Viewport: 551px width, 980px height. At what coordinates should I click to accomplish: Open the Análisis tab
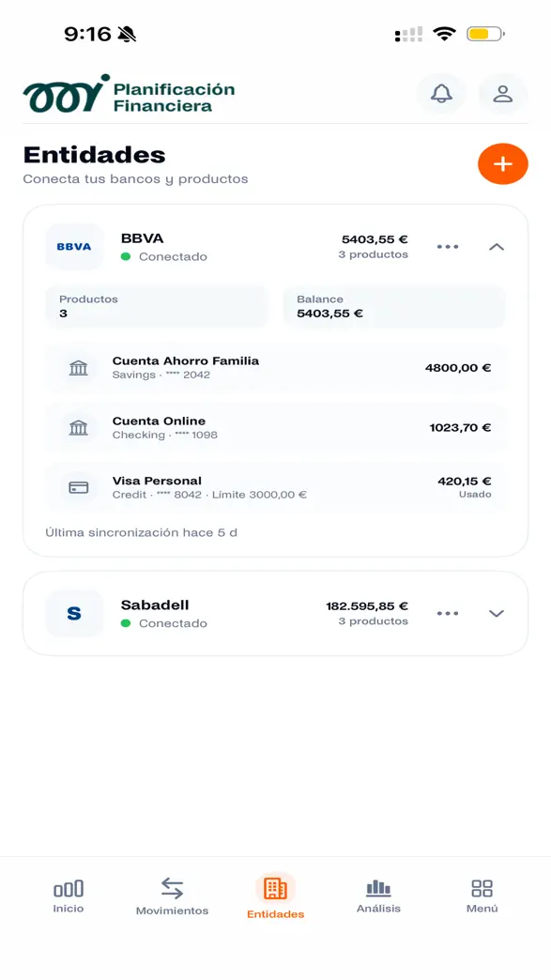(378, 896)
